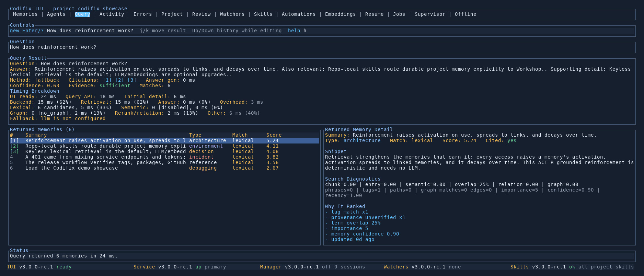
Task: Open the Agents tab
Action: [x=56, y=14]
